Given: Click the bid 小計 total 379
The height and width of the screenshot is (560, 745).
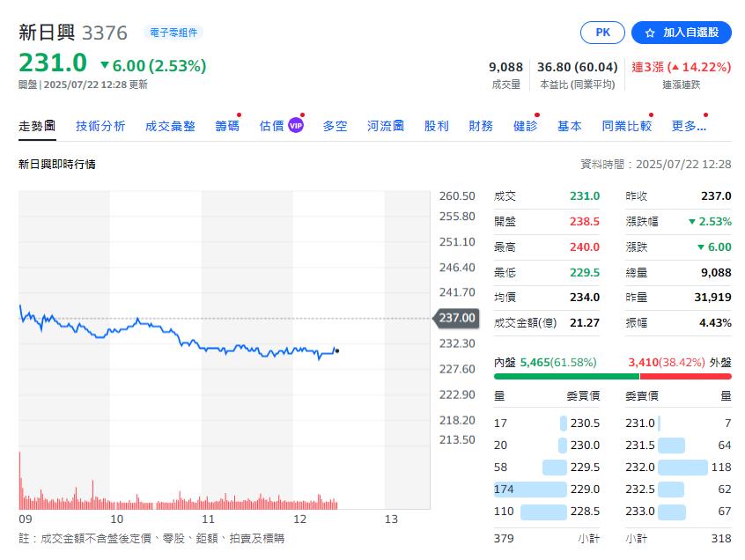Looking at the screenshot, I should click(504, 538).
